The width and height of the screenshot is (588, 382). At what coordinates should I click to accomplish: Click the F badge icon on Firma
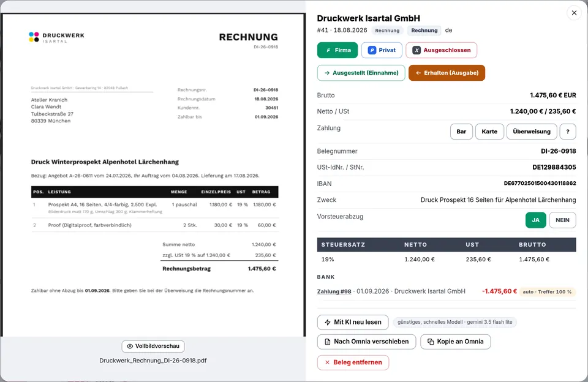(x=328, y=50)
